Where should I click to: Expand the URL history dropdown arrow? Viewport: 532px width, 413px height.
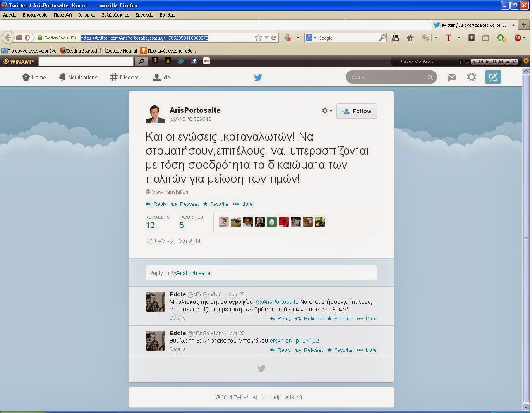coord(266,38)
